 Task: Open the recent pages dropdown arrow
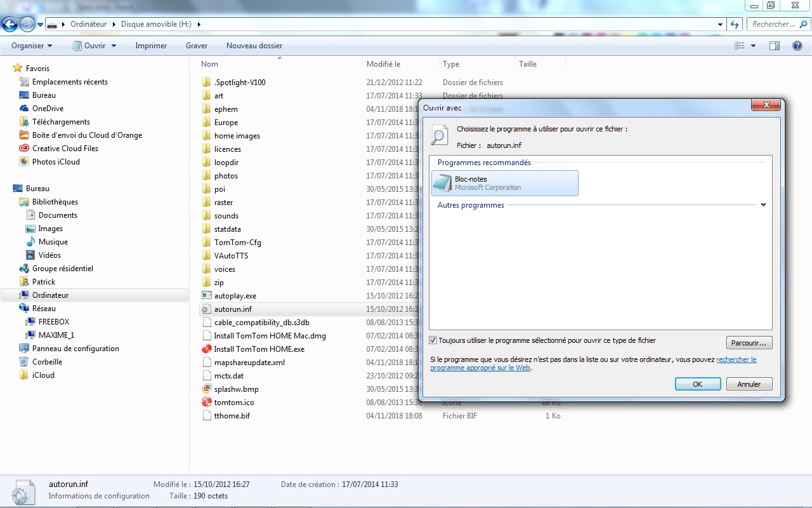tap(41, 25)
